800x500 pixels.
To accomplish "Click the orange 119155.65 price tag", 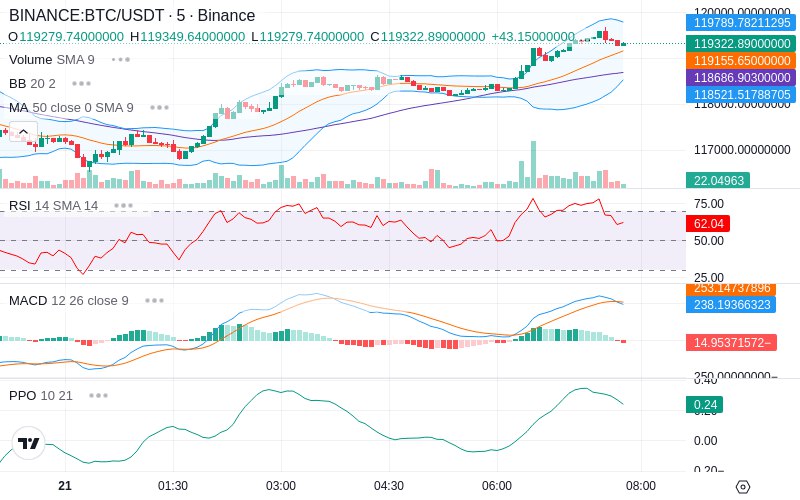I will tap(742, 61).
